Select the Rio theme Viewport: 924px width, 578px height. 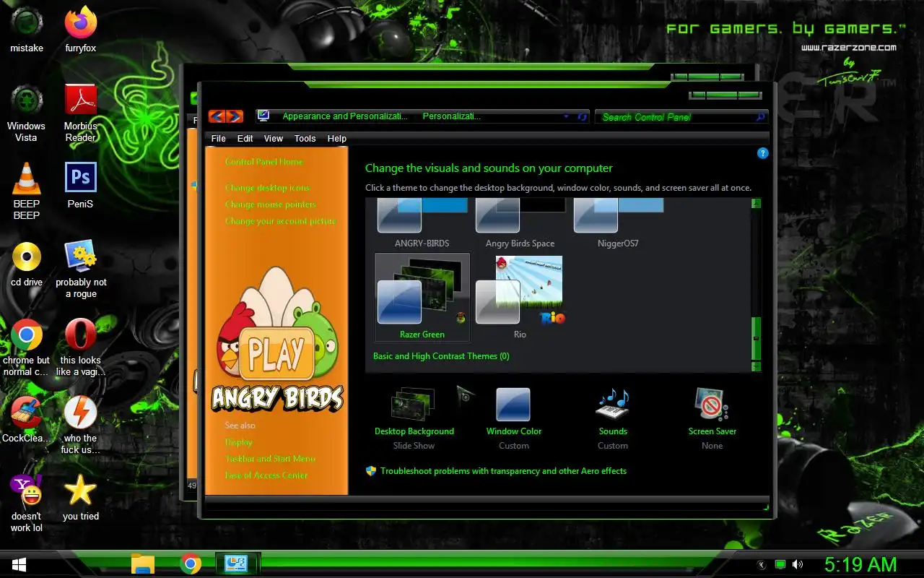520,297
